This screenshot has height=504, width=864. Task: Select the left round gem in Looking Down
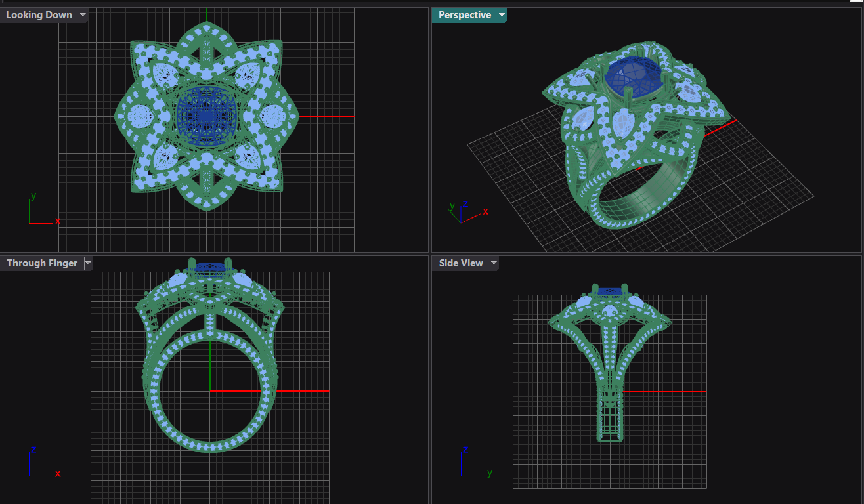140,116
